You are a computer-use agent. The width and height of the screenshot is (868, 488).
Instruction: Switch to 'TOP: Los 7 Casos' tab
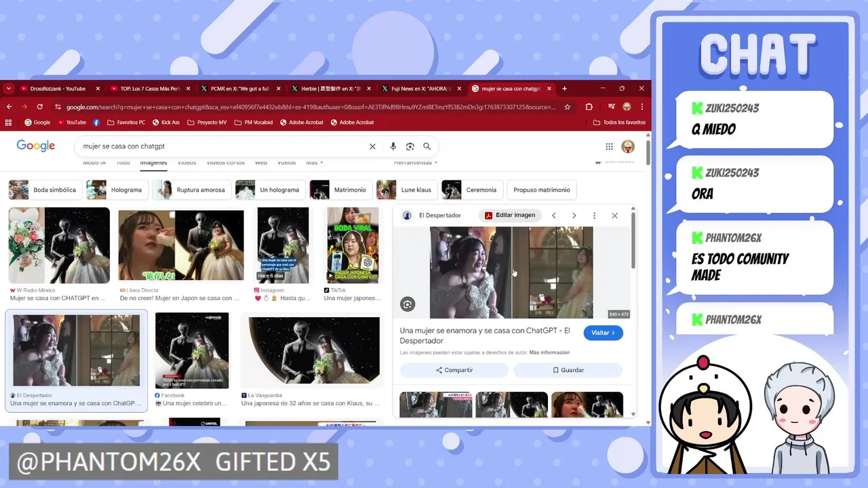pyautogui.click(x=150, y=88)
